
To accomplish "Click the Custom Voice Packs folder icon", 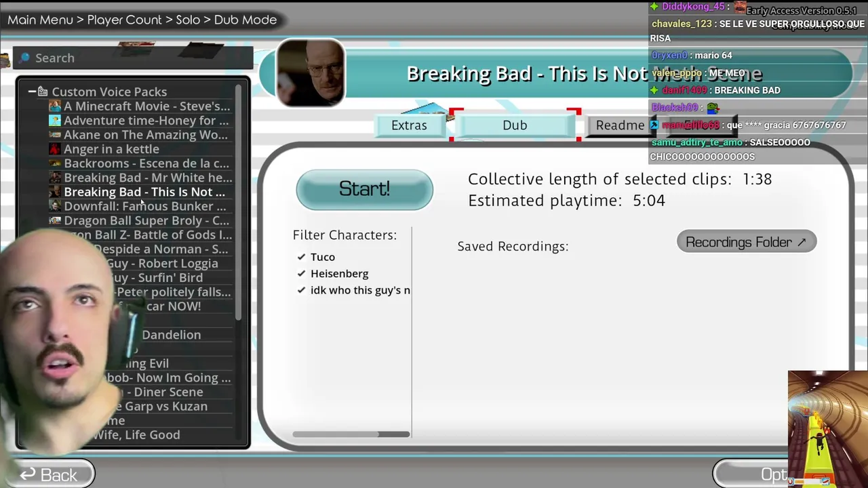I will click(43, 91).
